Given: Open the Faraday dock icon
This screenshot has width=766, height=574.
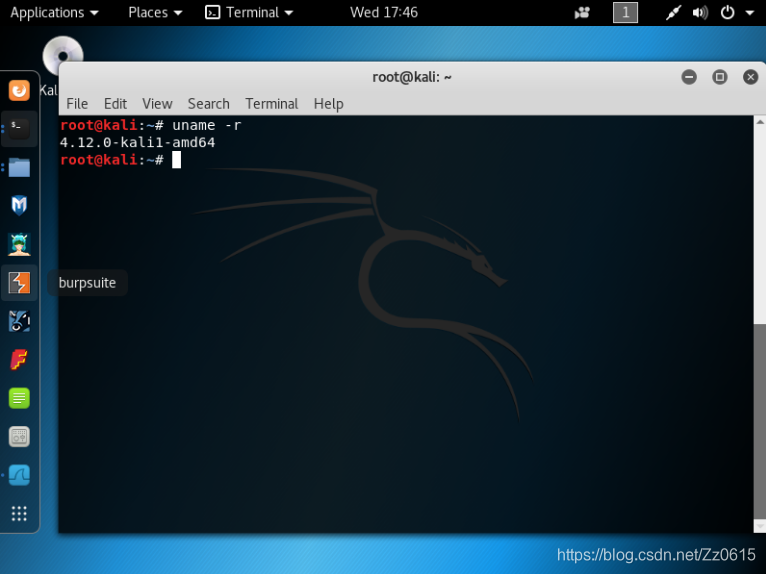Looking at the screenshot, I should tap(19, 360).
